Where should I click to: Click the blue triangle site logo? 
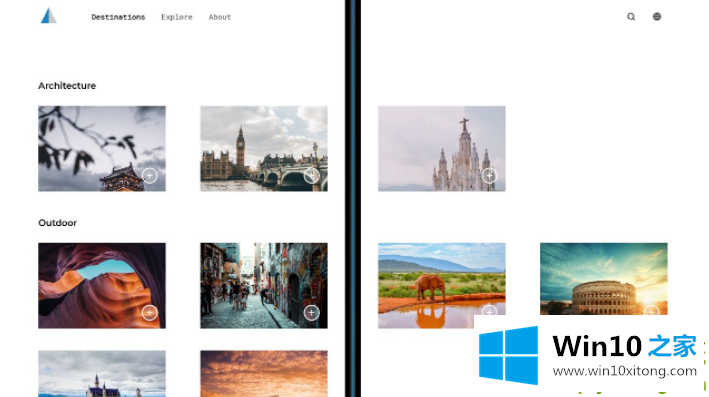coord(48,16)
